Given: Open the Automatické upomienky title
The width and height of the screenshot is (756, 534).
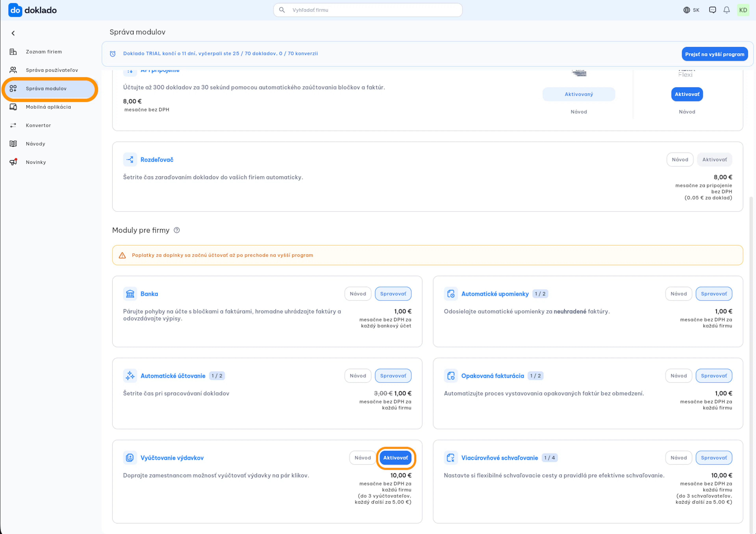Looking at the screenshot, I should pyautogui.click(x=495, y=294).
